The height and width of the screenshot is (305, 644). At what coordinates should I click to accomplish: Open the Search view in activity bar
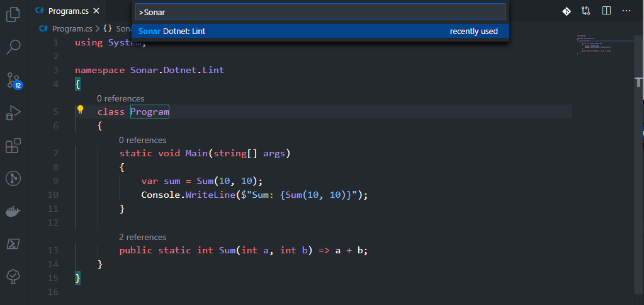click(13, 47)
